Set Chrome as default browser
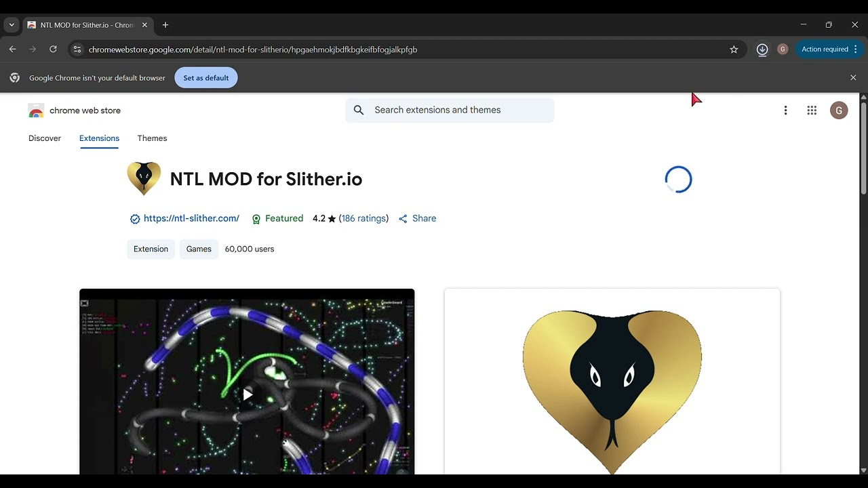 click(206, 78)
